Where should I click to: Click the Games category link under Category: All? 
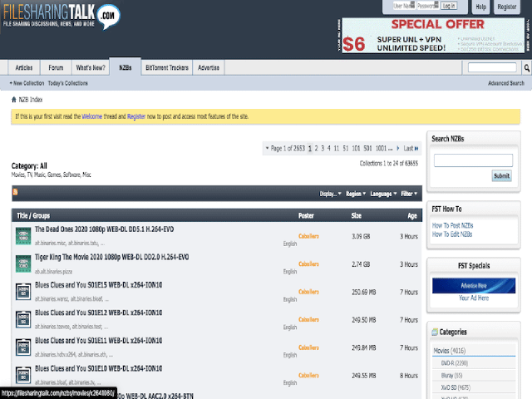pos(54,175)
